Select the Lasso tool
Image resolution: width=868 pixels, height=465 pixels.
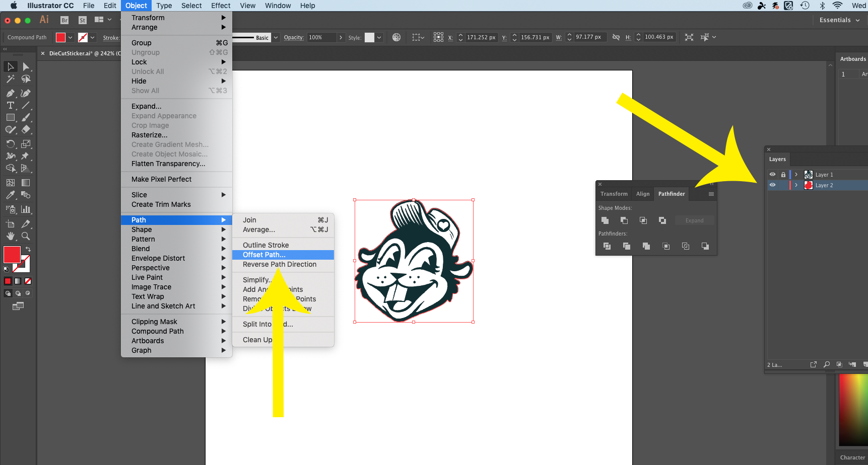point(26,79)
